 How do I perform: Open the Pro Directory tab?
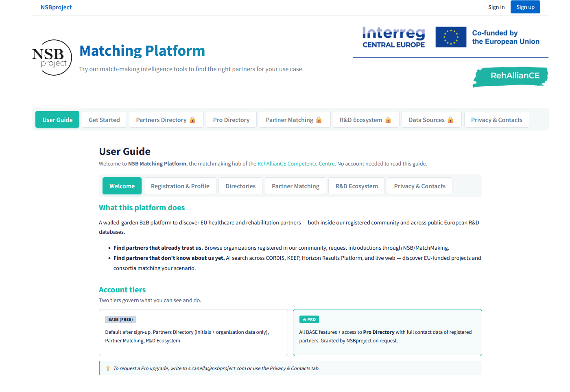(231, 120)
